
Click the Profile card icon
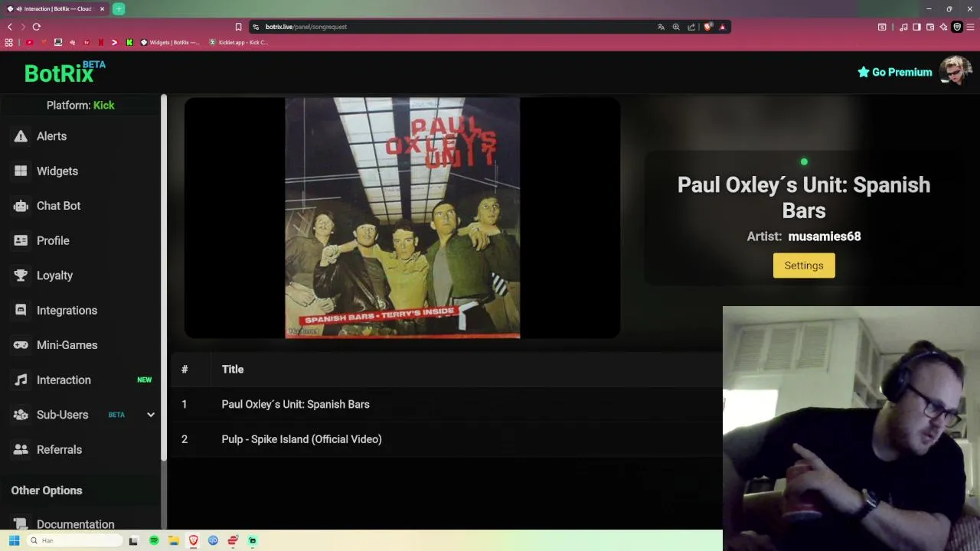pyautogui.click(x=21, y=240)
